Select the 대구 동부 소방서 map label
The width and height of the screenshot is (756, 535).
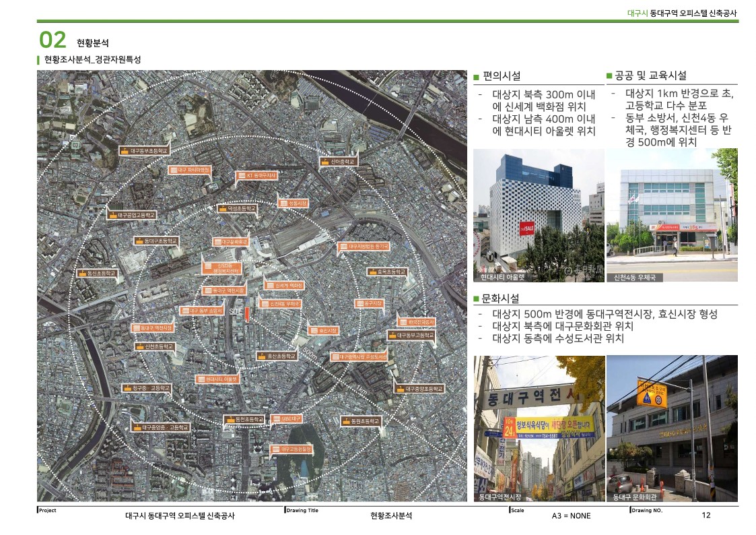[x=201, y=311]
